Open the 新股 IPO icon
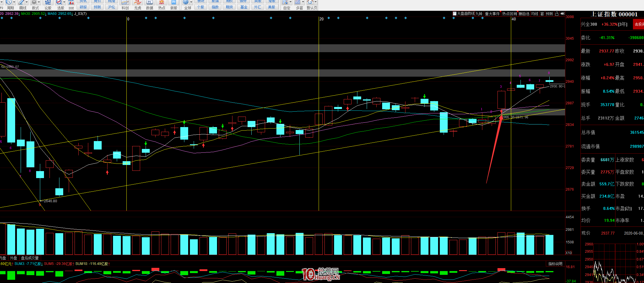Viewport: 644px width, 283px height. click(x=174, y=3)
